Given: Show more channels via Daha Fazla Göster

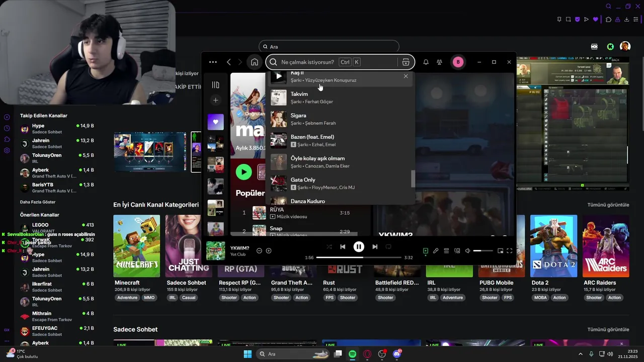Looking at the screenshot, I should pos(38,202).
